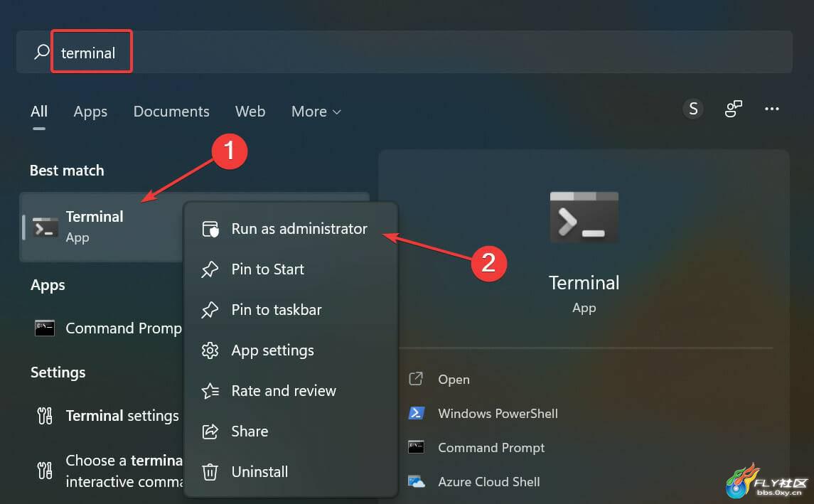Expand the More filters dropdown
Image resolution: width=814 pixels, height=504 pixels.
click(x=316, y=112)
